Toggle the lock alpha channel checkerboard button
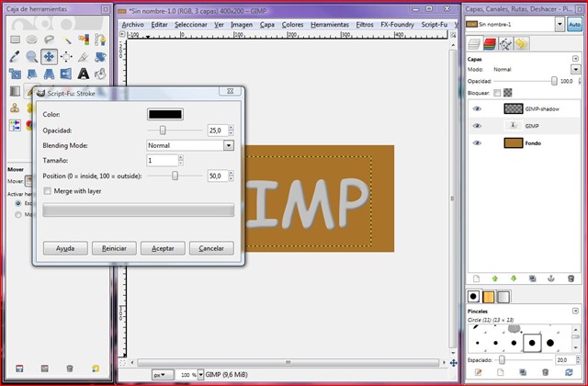 coord(508,92)
